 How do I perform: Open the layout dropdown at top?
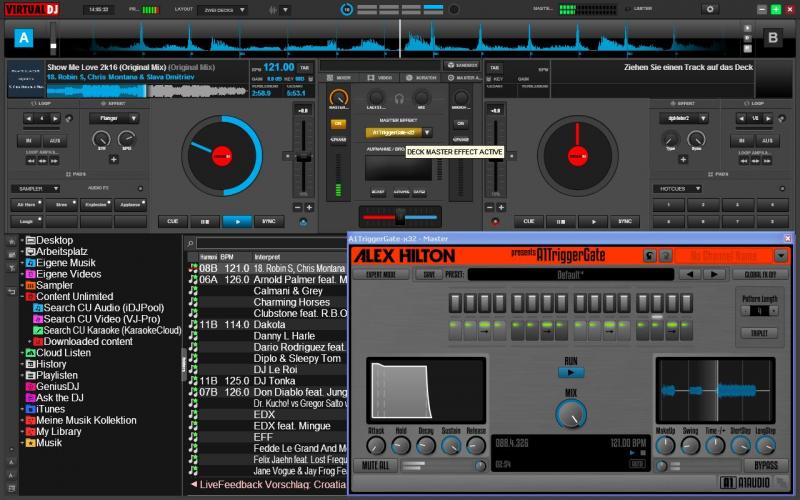[x=223, y=10]
